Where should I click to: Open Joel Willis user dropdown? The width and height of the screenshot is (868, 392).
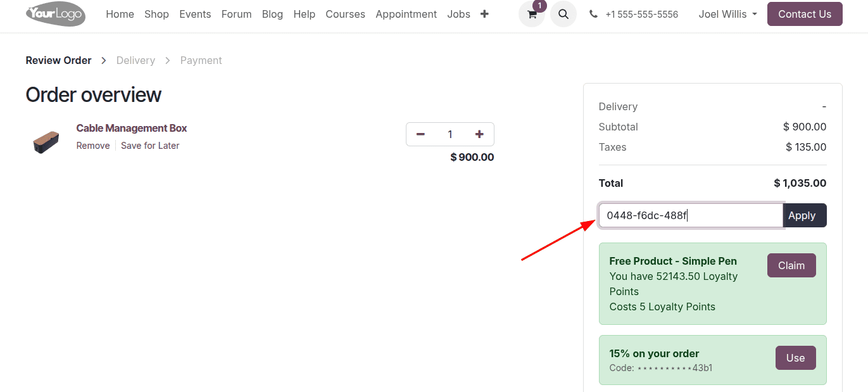pos(727,14)
